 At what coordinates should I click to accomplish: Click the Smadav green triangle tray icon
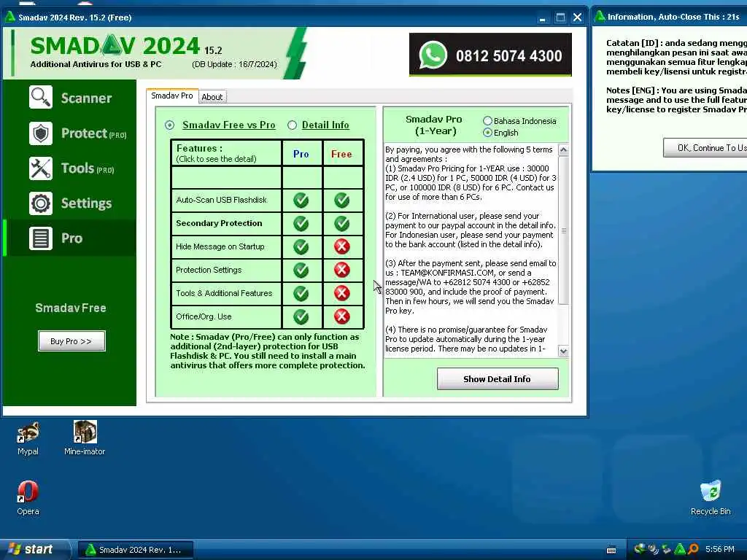point(680,549)
